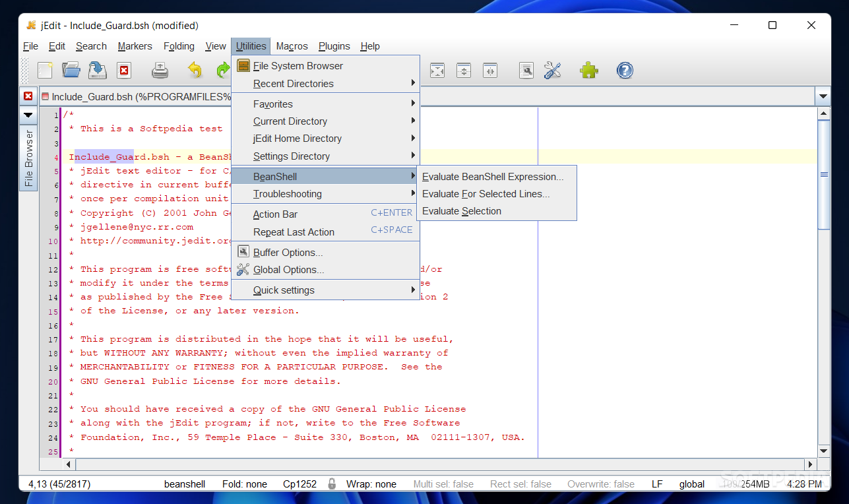Screen dimensions: 849x504
Task: Expand the Troubleshooting submenu
Action: pyautogui.click(x=325, y=194)
